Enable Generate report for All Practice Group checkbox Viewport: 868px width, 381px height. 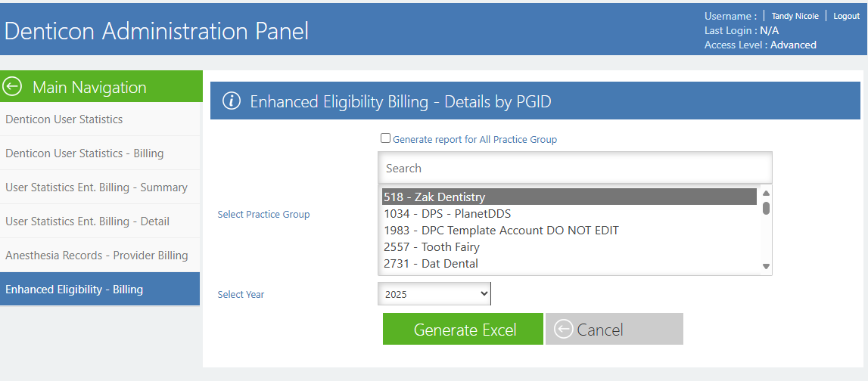(386, 138)
